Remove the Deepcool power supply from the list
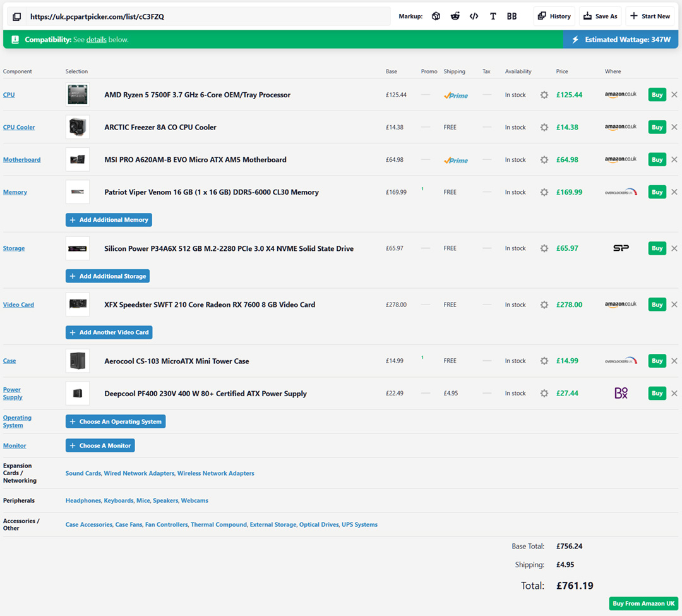The image size is (682, 616). pos(674,393)
